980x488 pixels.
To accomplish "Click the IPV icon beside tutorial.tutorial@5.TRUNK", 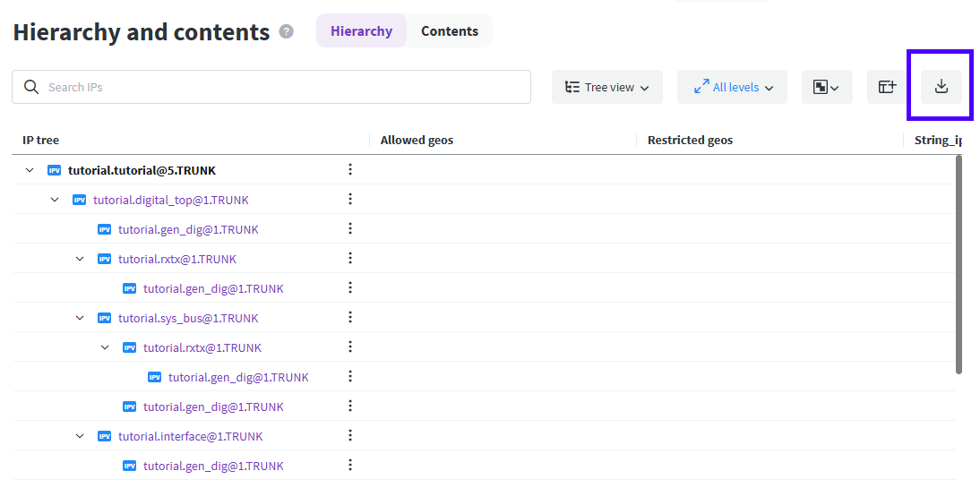I will coord(55,170).
